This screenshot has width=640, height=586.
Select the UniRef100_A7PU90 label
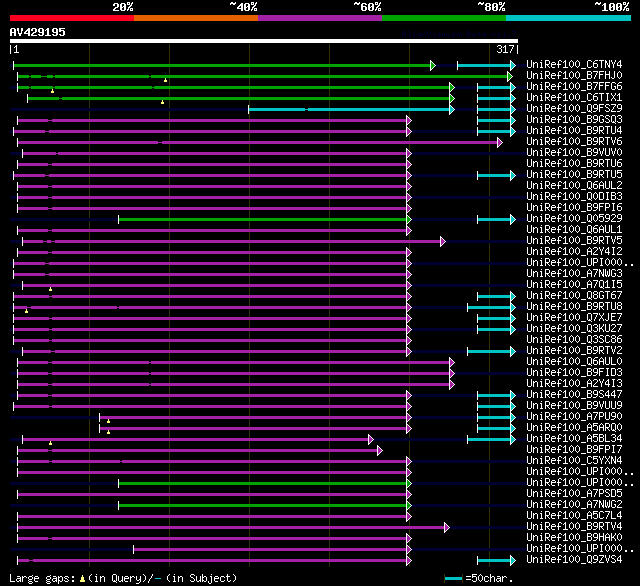[574, 417]
